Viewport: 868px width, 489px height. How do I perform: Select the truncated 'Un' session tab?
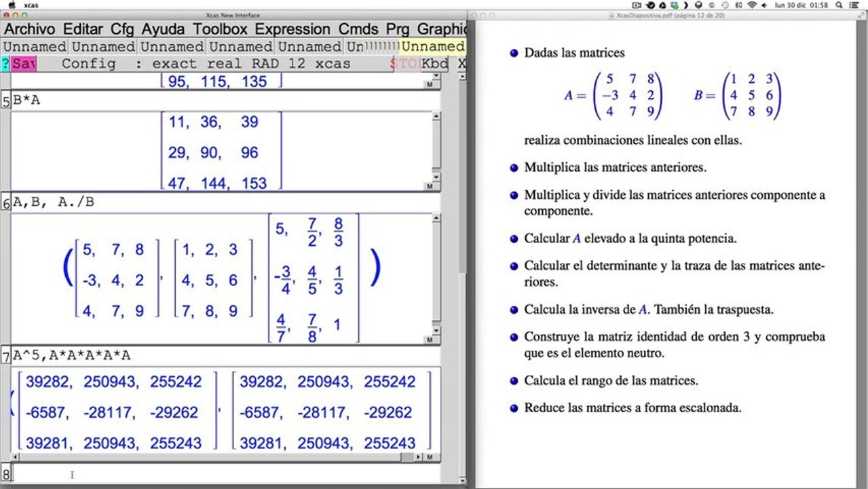(x=354, y=47)
